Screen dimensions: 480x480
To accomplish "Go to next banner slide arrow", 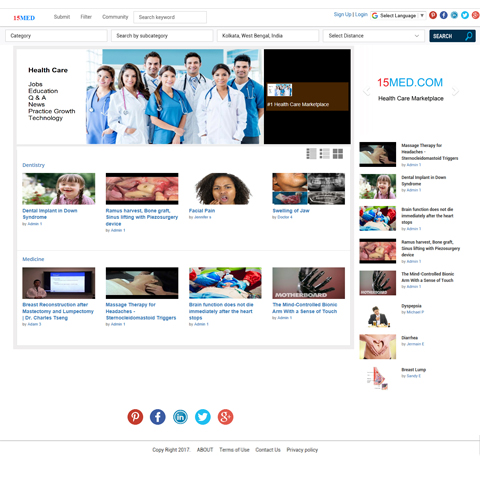I will 455,91.
